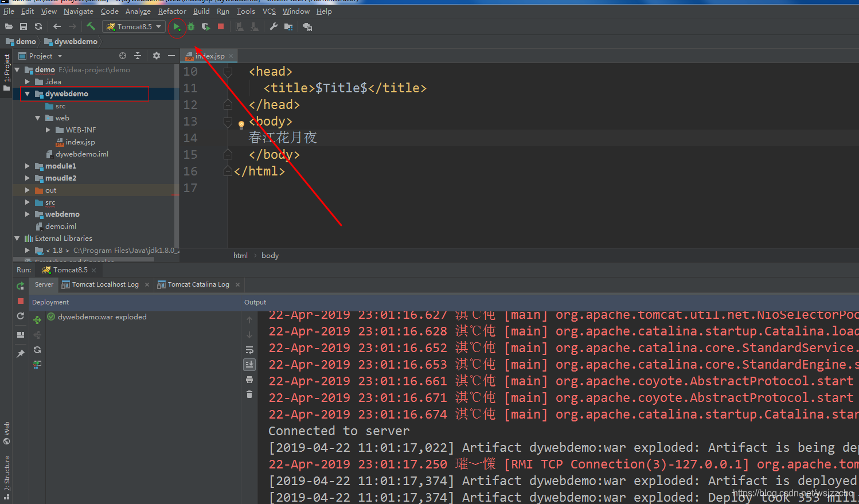
Task: Close the index.jsp editor tab
Action: (231, 56)
